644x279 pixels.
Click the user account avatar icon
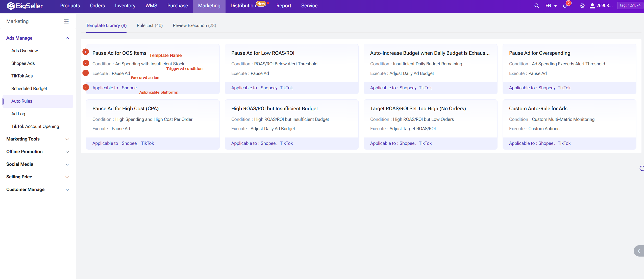pyautogui.click(x=592, y=6)
